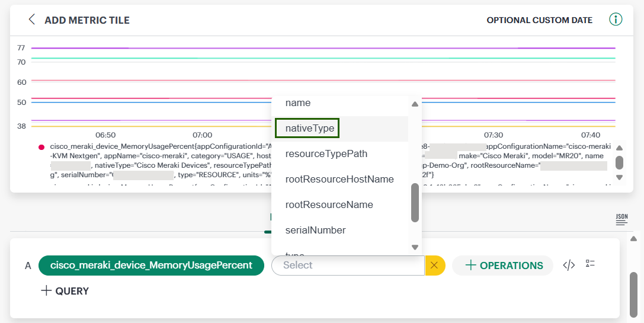The width and height of the screenshot is (644, 323).
Task: Pick rootResourceHostName from the dropdown
Action: tap(339, 179)
